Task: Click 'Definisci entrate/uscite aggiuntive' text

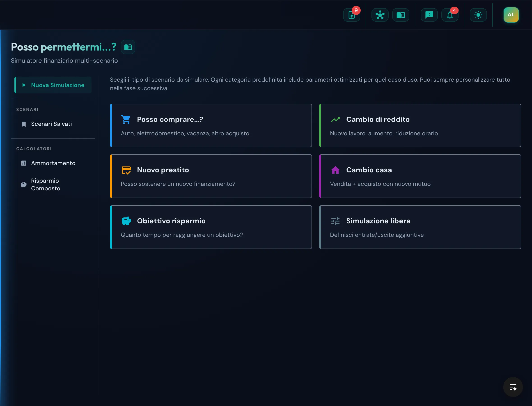Action: point(377,235)
